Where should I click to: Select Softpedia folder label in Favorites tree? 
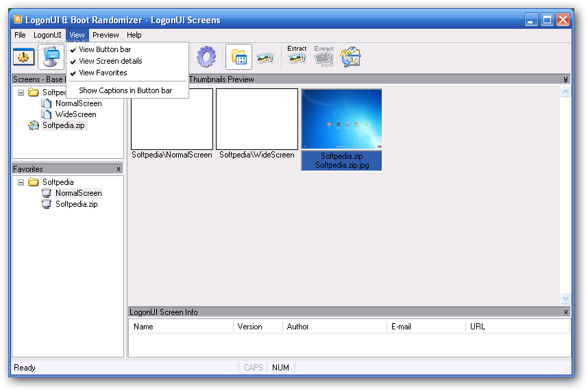point(58,182)
